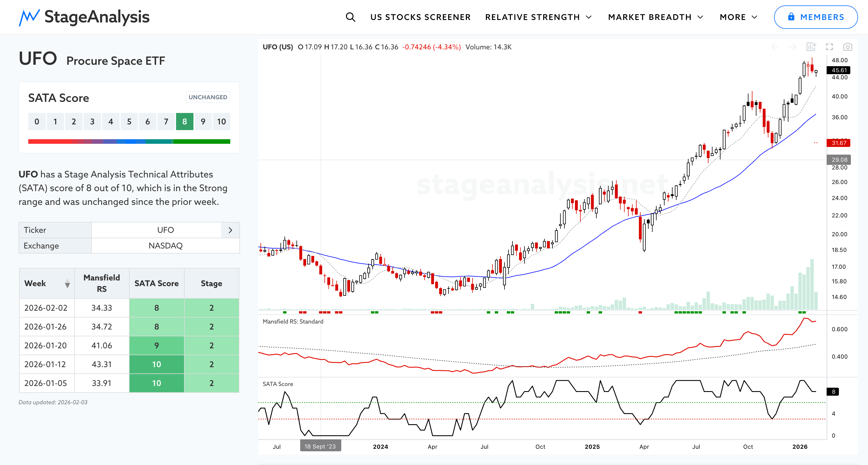Click the chart back arrow icon
868x465 pixels.
(775, 47)
